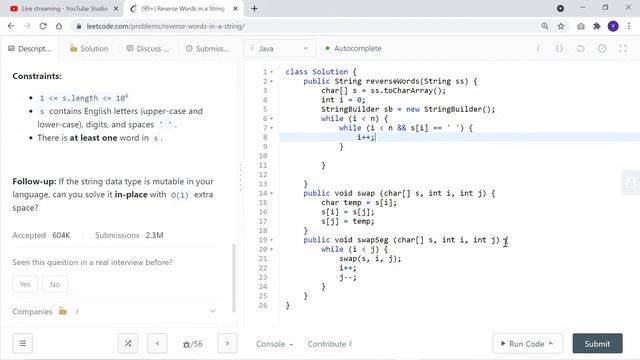
Task: Close the YouTube Studio tab
Action: pos(116,8)
